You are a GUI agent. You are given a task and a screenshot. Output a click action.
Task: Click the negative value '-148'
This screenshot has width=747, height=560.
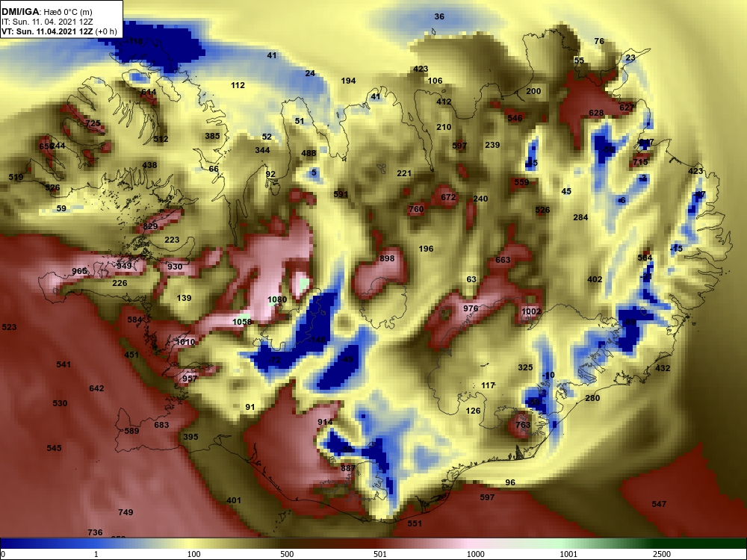click(x=317, y=340)
